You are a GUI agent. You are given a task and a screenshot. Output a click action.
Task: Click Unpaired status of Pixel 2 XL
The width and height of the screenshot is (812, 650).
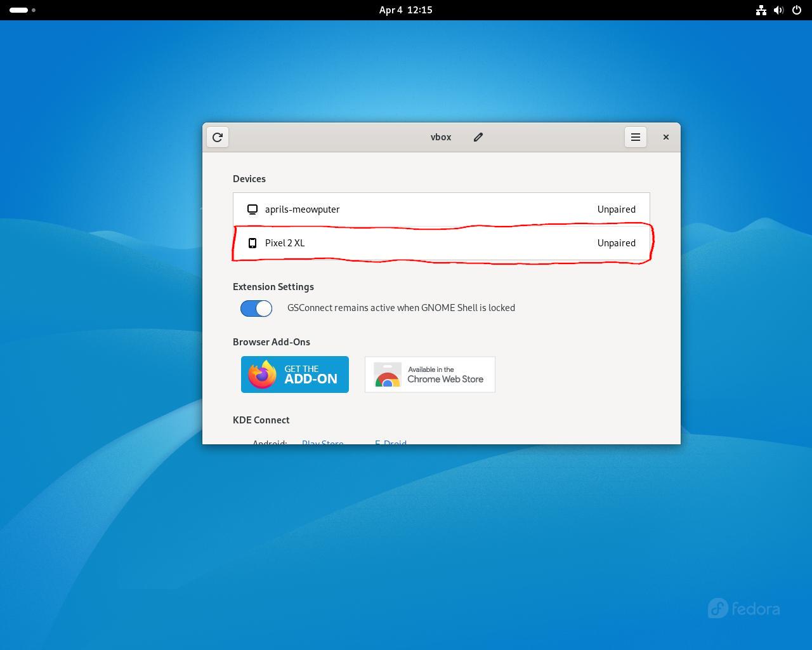(x=616, y=243)
